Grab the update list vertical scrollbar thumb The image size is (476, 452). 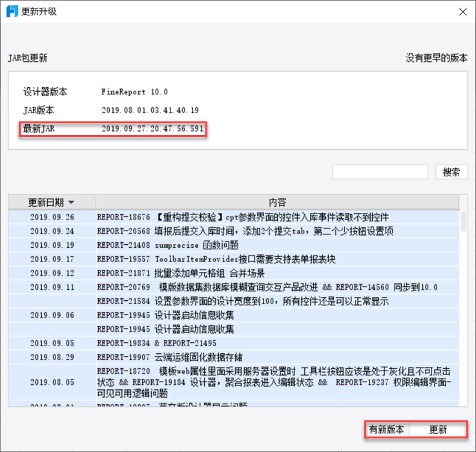pos(463,221)
